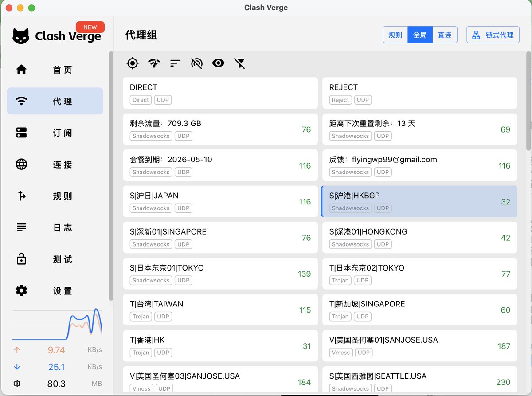
Task: Select V|美国圣何塞03|SANJOSE.USA proxy
Action: (220, 380)
